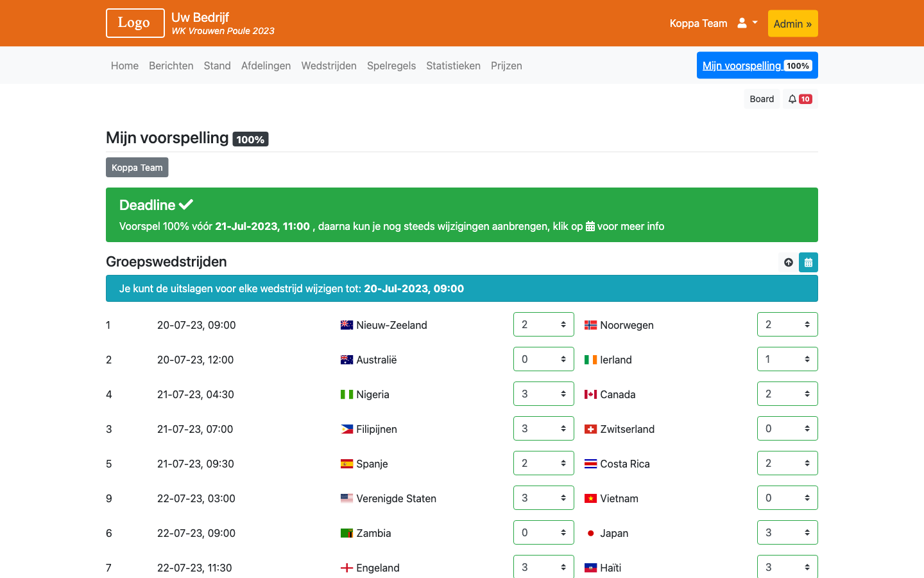
Task: Click the Nigeria flag icon
Action: pos(346,394)
